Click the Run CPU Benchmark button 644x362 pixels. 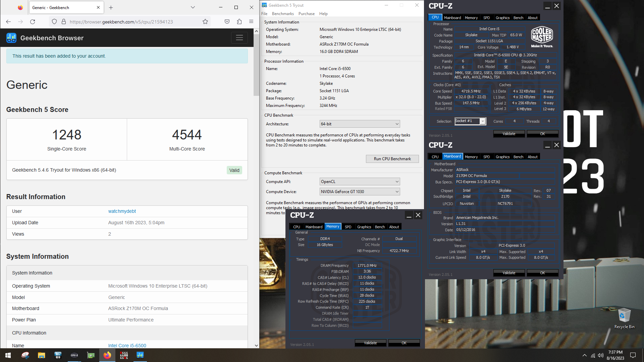pyautogui.click(x=392, y=159)
